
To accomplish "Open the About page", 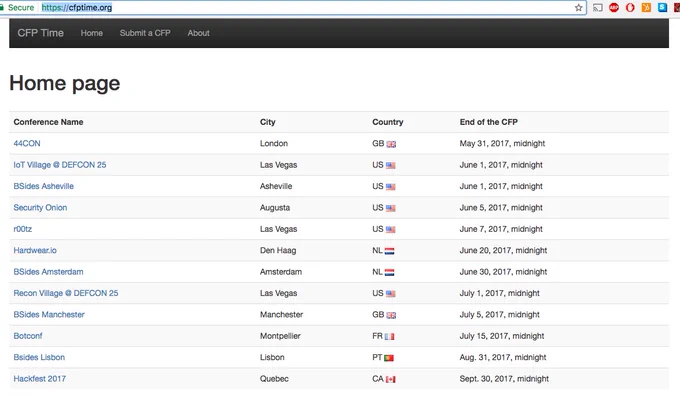I will (x=199, y=33).
